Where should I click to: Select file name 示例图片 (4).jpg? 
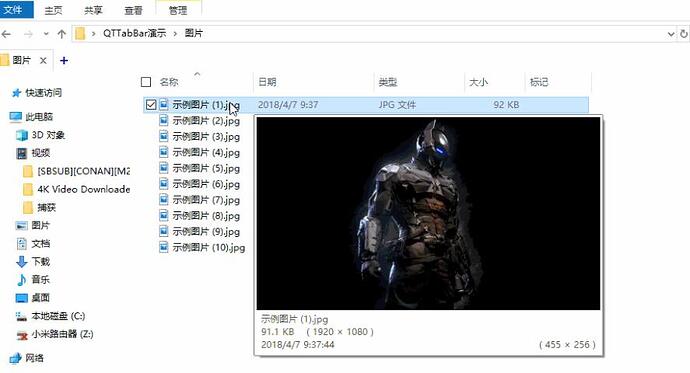pos(206,152)
